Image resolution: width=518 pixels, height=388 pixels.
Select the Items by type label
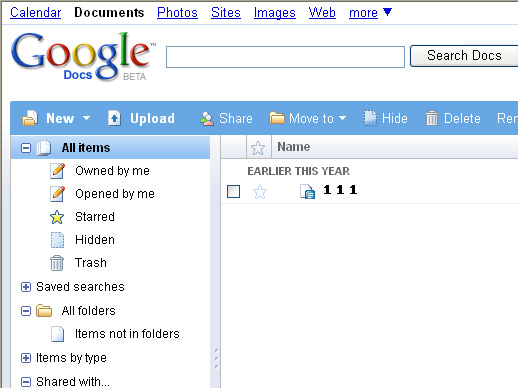71,358
